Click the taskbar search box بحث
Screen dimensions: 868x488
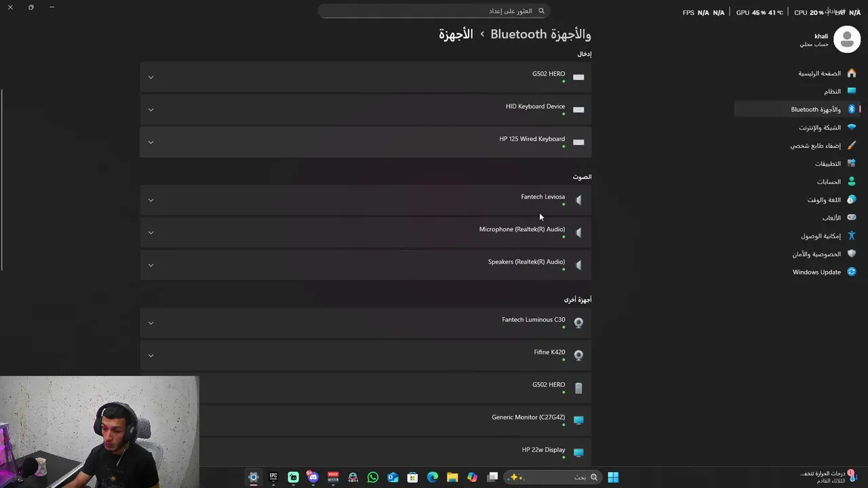(x=553, y=477)
